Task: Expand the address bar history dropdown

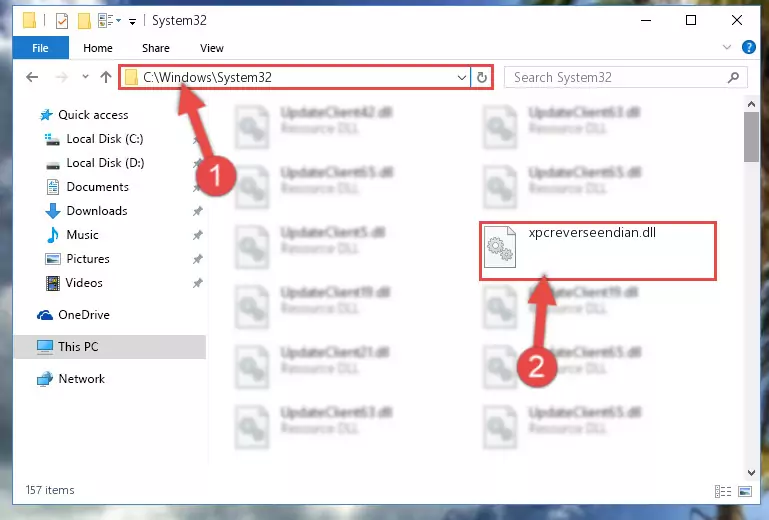Action: click(x=461, y=78)
